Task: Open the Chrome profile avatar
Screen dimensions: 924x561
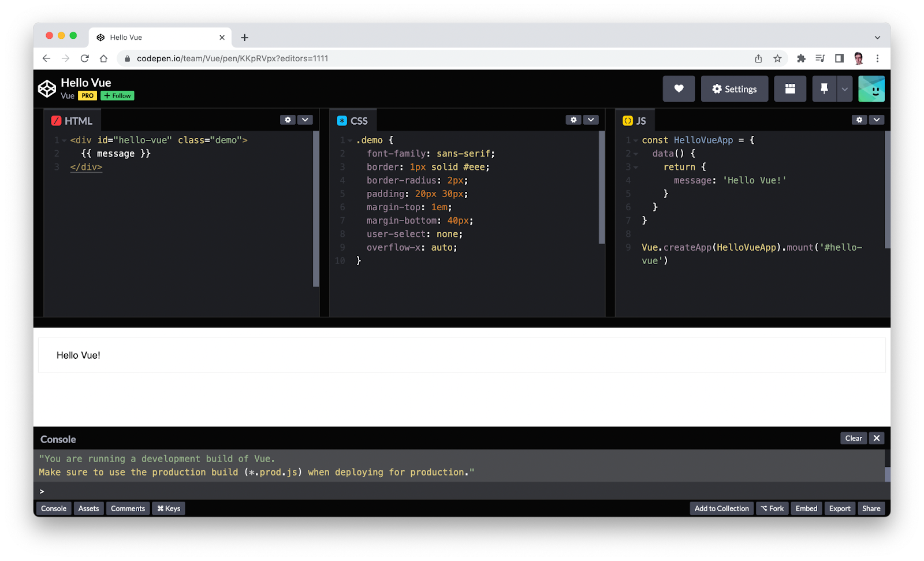Action: tap(859, 58)
